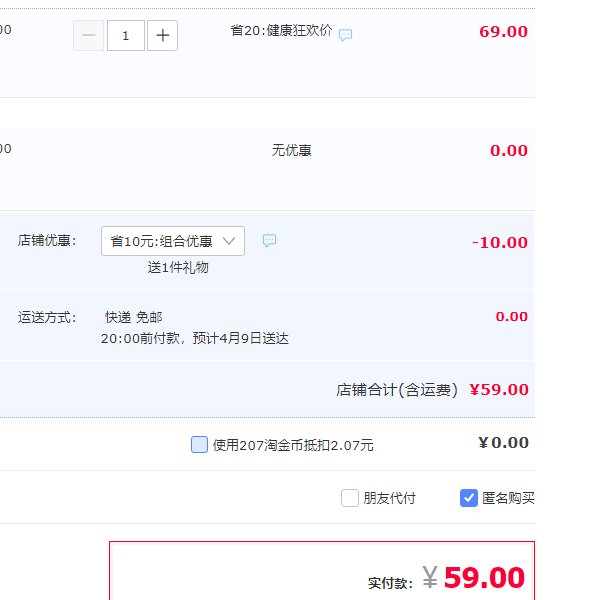Viewport: 595px width, 600px height.
Task: Increase quantity with the plus button
Action: pos(163,36)
